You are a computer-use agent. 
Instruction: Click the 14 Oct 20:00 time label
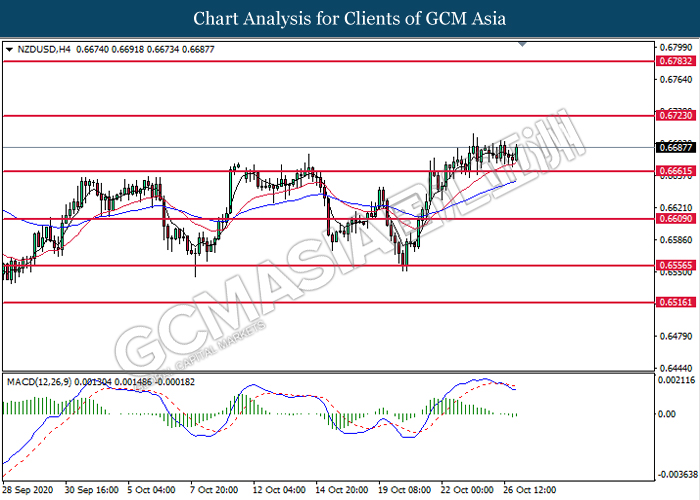coord(342,490)
